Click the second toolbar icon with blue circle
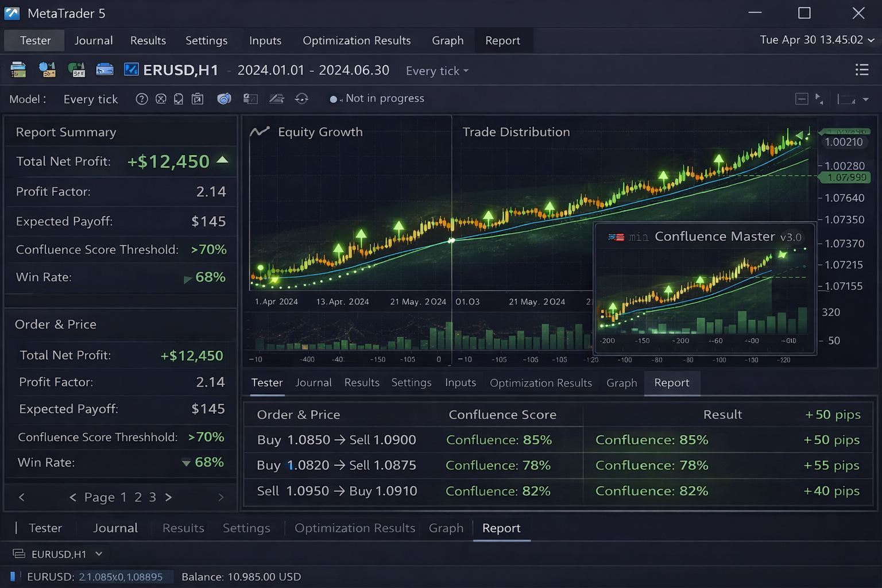Viewport: 882px width, 588px height. click(47, 70)
